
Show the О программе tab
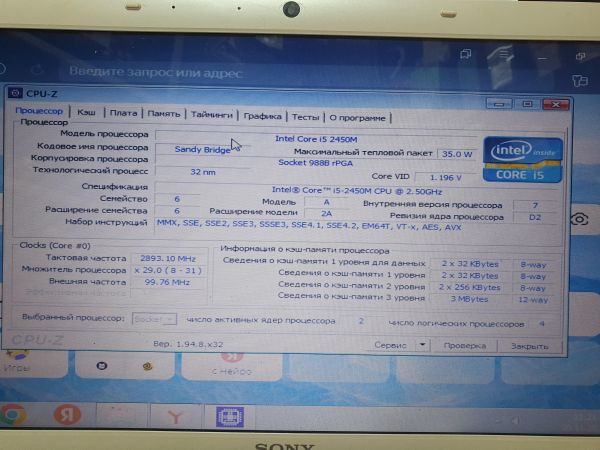coord(357,118)
